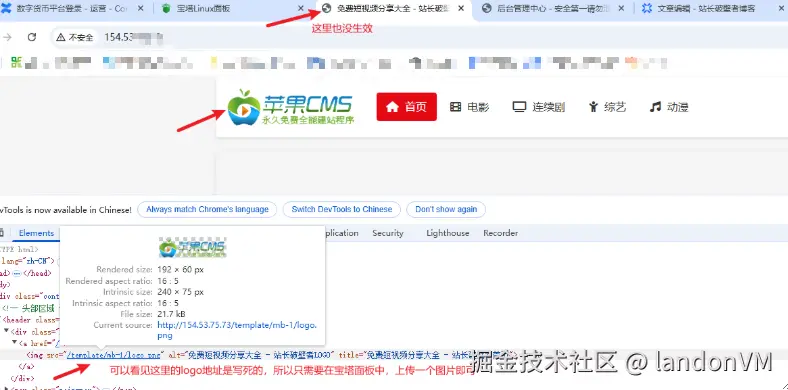Click the 苹果CMS site logo
Image resolution: width=788 pixels, height=390 pixels.
click(x=290, y=108)
